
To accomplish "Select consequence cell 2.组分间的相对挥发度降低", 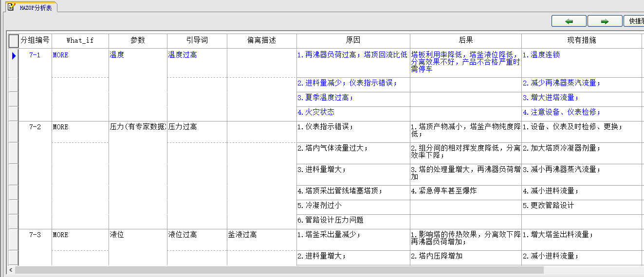I will click(x=466, y=153).
